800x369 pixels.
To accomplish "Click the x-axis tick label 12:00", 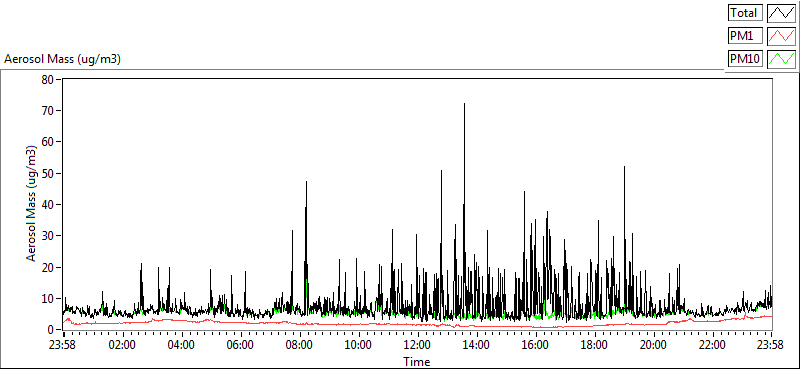I will 418,345.
